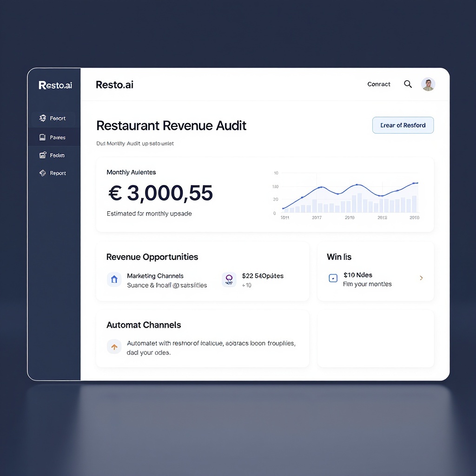This screenshot has width=476, height=476.
Task: Click the Automat Channels heading
Action: (x=144, y=325)
